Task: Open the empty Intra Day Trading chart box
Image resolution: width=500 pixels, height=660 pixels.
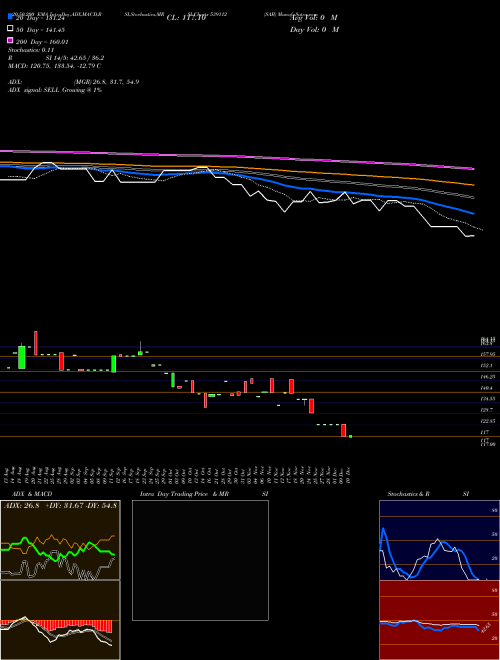Action: pyautogui.click(x=200, y=560)
